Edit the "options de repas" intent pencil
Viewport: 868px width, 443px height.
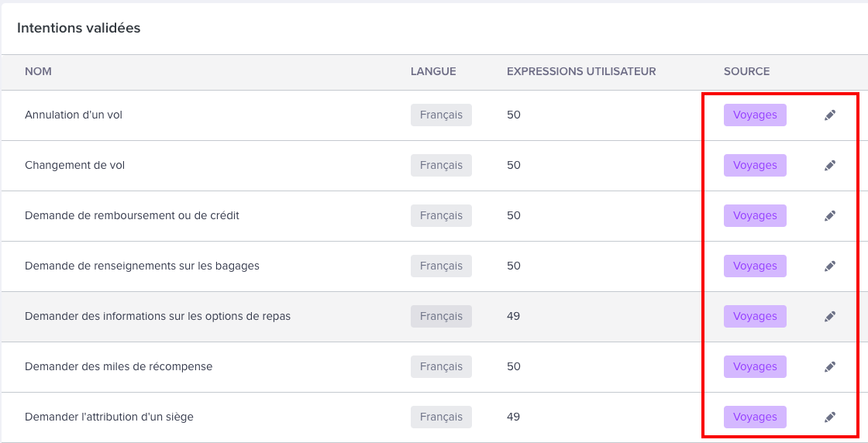[830, 317]
